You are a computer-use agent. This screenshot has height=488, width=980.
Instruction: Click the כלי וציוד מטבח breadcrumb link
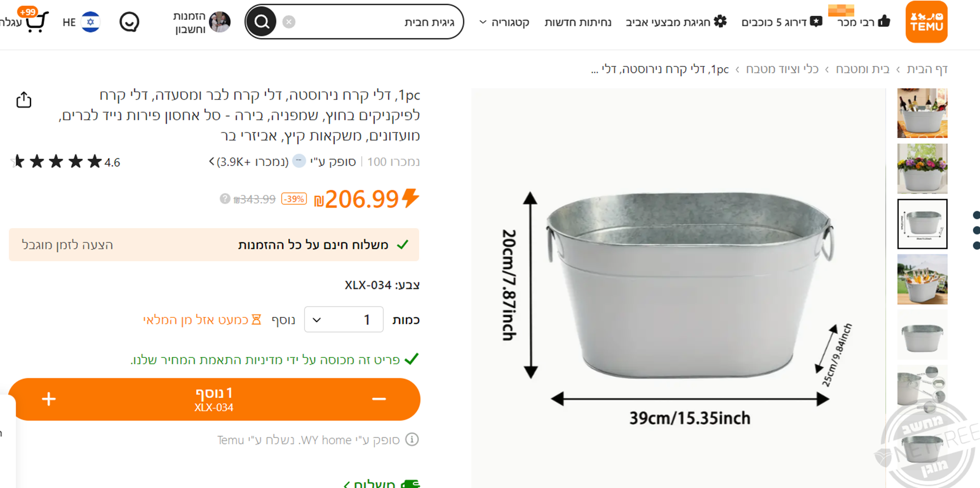(782, 69)
